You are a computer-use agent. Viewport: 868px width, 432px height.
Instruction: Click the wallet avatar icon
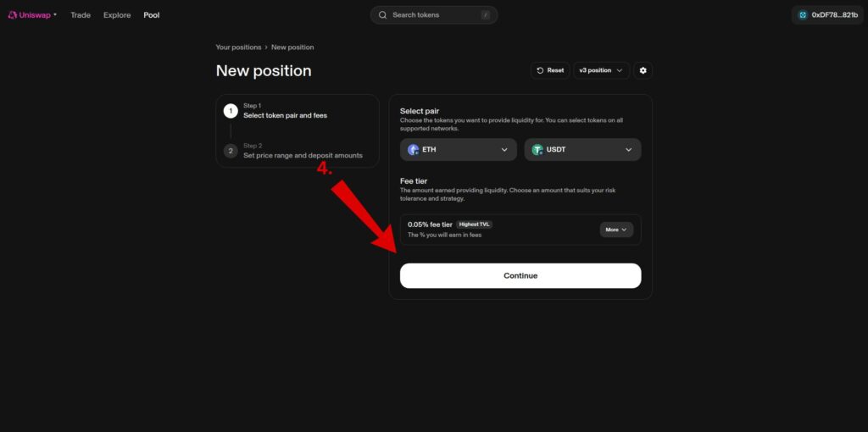tap(803, 15)
